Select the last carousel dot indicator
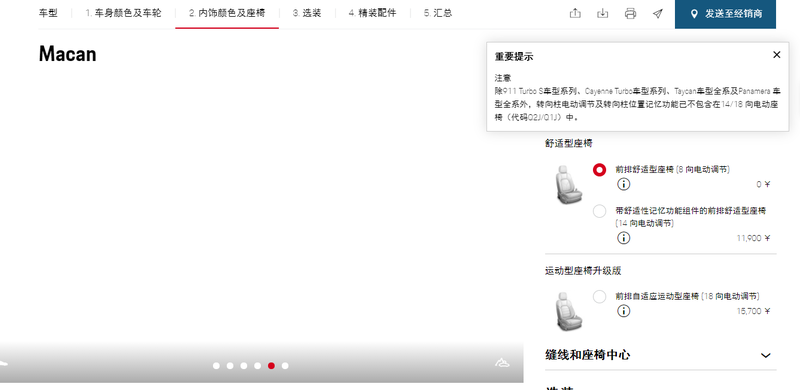Screen dimensions: 800x390 (285, 365)
